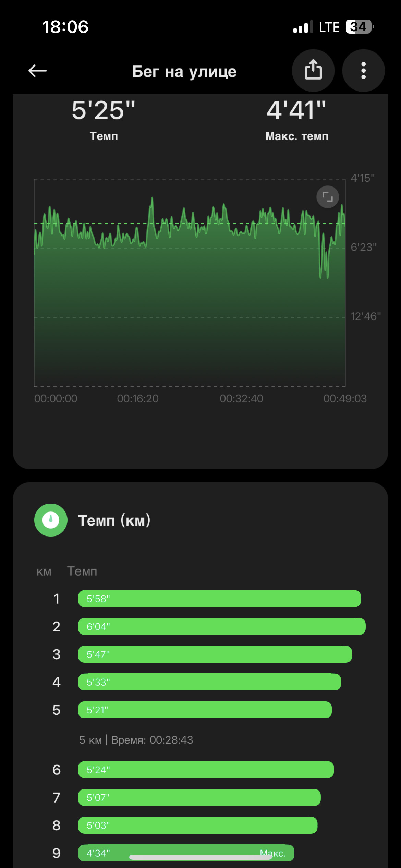Select the kilometer 7 pace bar 5'07"
Screen dimensions: 401x868
point(199,797)
